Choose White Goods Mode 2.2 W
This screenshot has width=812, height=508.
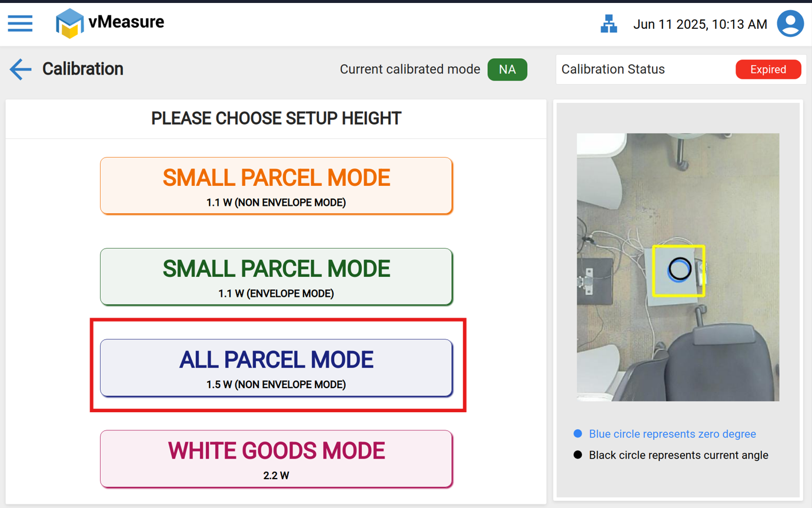point(276,459)
